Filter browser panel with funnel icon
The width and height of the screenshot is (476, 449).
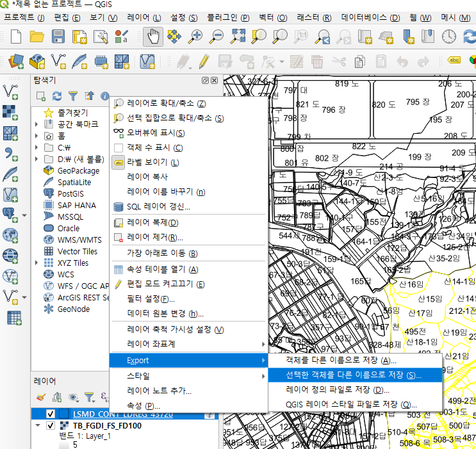point(73,96)
